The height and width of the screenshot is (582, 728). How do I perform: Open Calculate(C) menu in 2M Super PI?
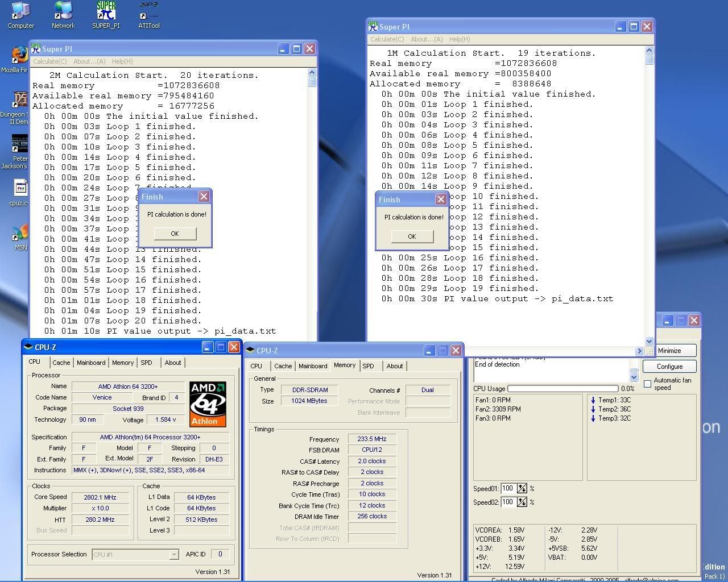[x=49, y=61]
